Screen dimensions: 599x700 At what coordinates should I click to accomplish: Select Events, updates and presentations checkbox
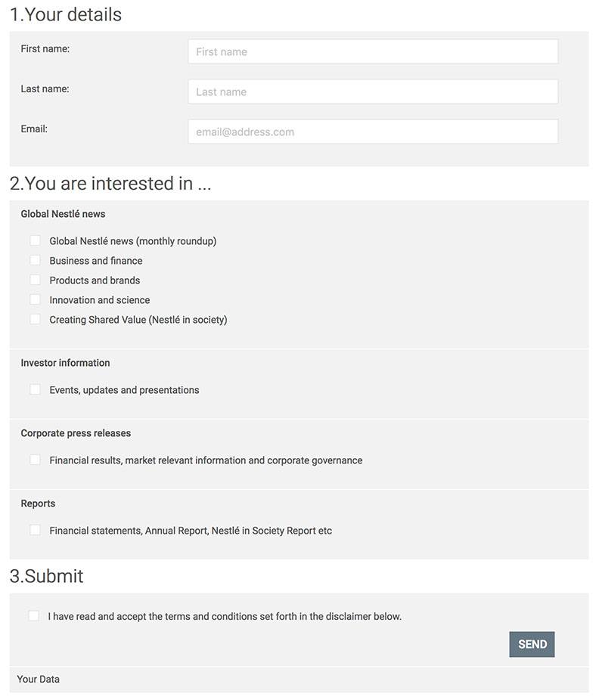pos(36,389)
